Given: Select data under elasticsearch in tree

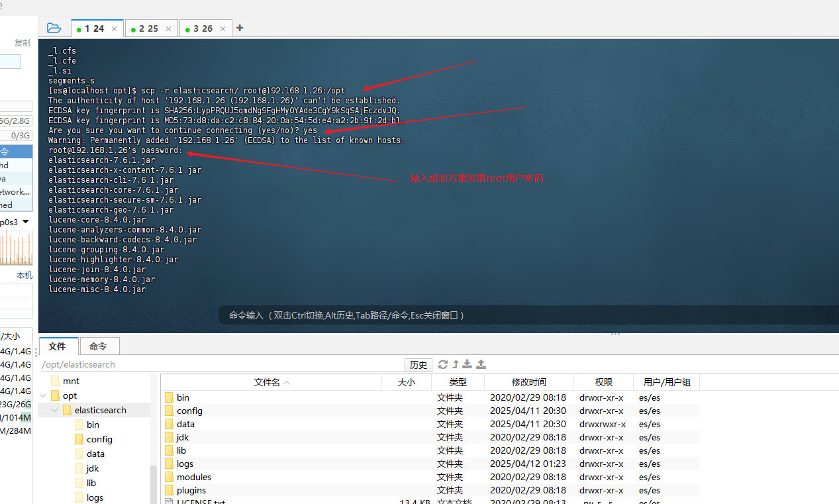Looking at the screenshot, I should point(95,454).
